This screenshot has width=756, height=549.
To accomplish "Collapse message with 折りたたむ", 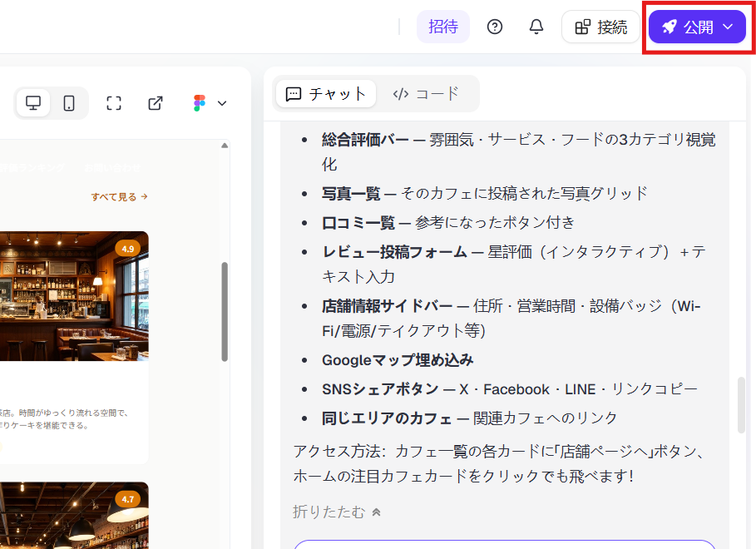I will click(337, 512).
